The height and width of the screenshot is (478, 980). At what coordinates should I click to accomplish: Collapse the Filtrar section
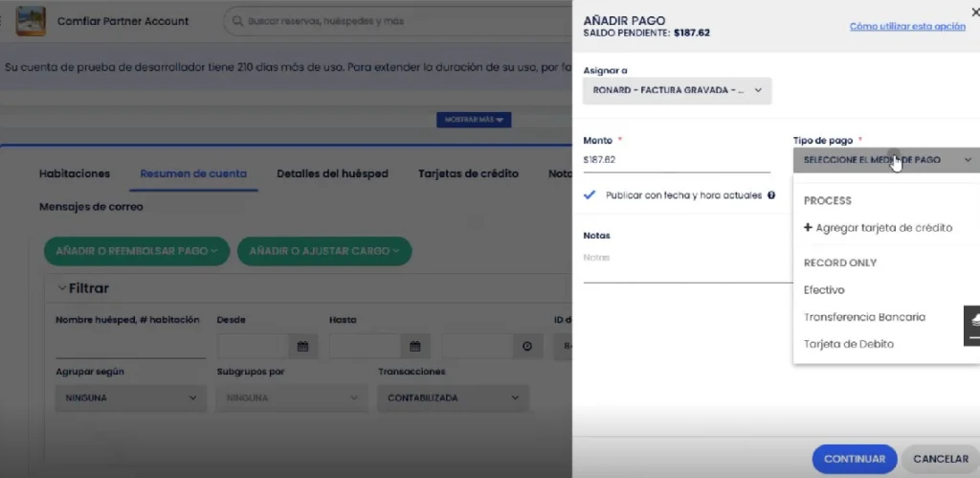pyautogui.click(x=62, y=287)
